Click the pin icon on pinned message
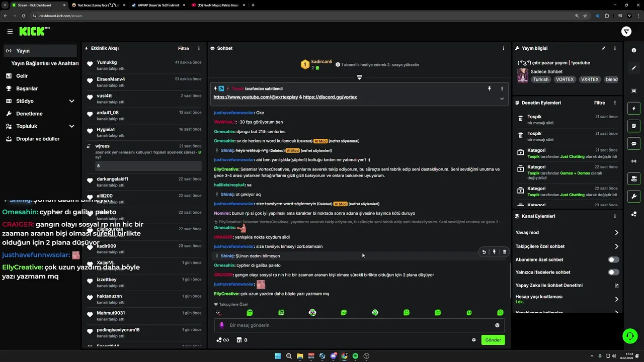The width and height of the screenshot is (644, 362). click(x=489, y=88)
